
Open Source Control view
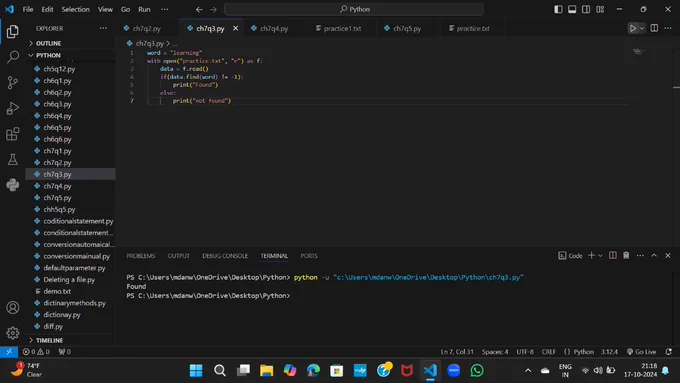click(x=13, y=82)
